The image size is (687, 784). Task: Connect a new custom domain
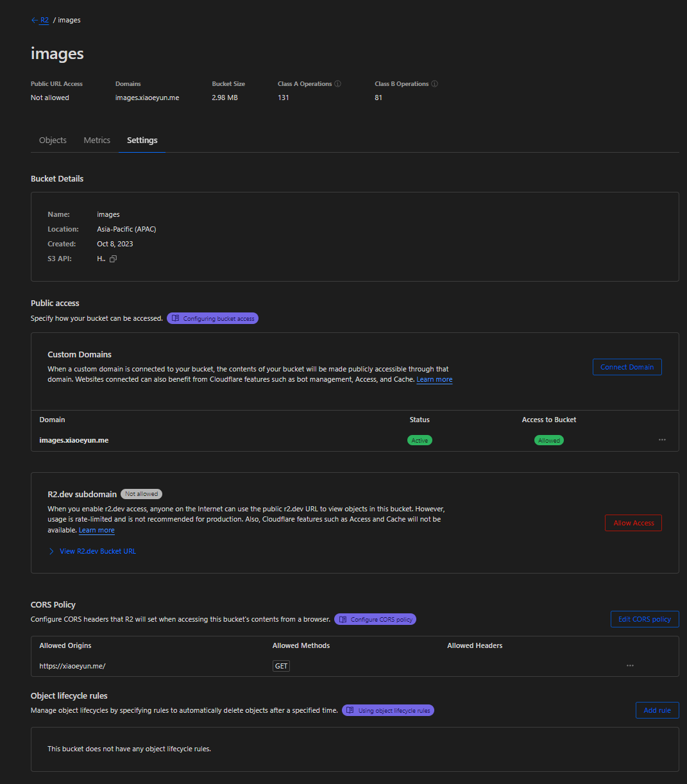[x=627, y=366]
